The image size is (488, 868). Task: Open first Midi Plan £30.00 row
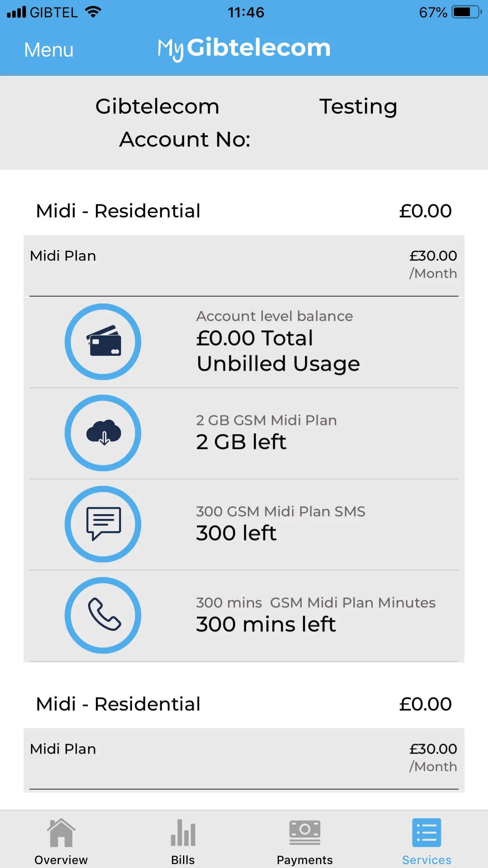244,265
